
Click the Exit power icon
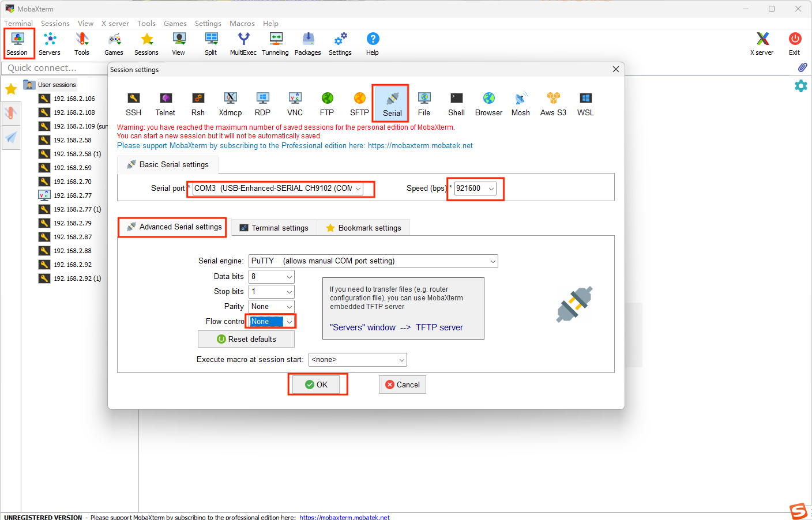tap(795, 44)
